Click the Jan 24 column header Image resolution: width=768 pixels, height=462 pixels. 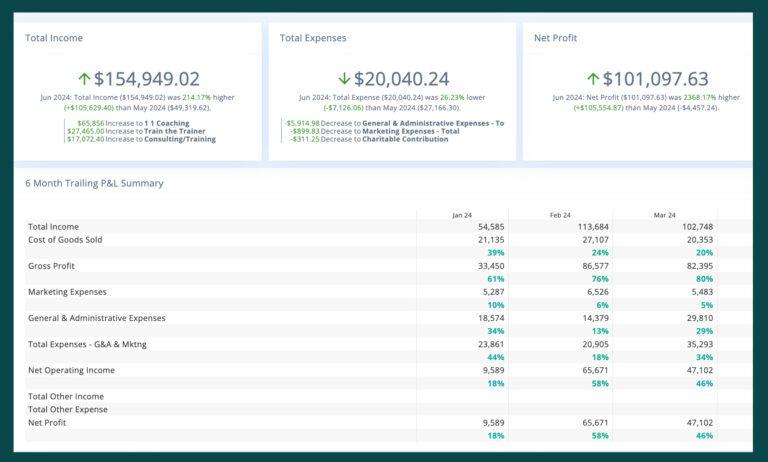click(x=461, y=215)
